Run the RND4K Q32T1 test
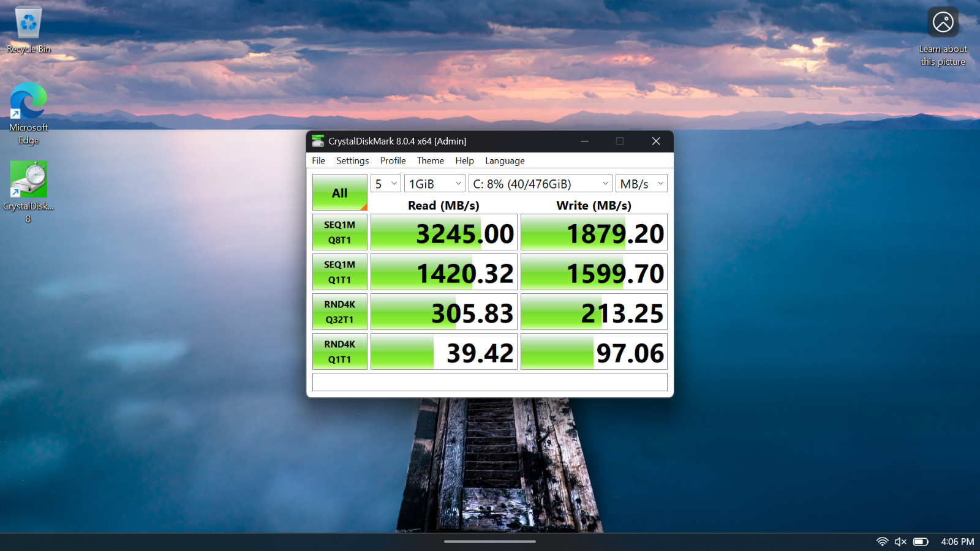The height and width of the screenshot is (551, 980). [340, 312]
